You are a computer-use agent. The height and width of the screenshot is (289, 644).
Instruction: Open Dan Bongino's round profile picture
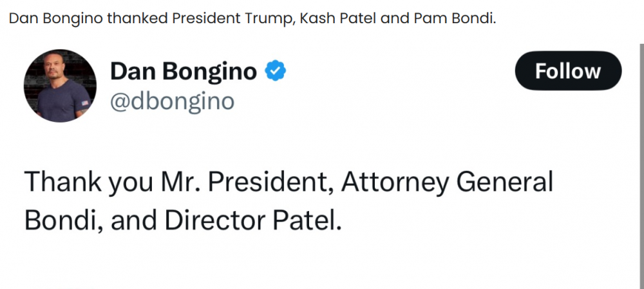[x=60, y=86]
